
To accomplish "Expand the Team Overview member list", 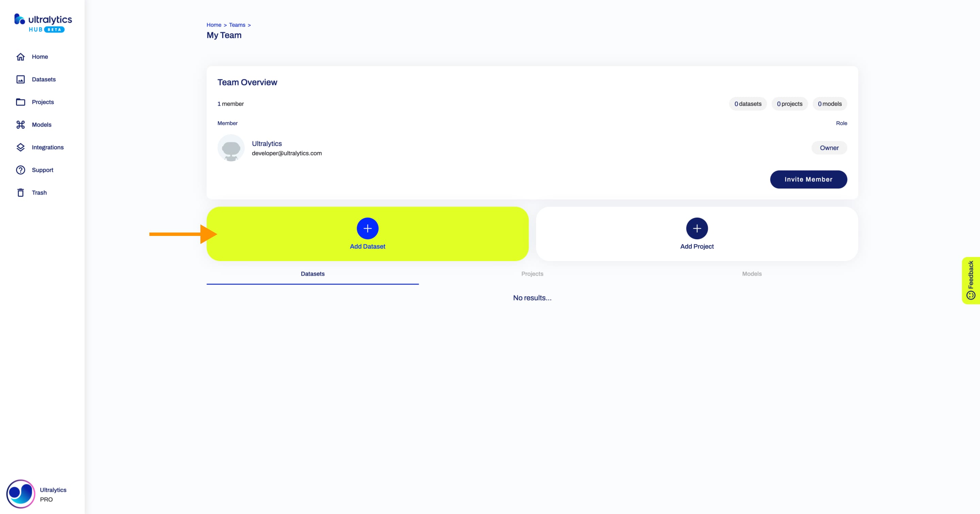I will tap(230, 104).
